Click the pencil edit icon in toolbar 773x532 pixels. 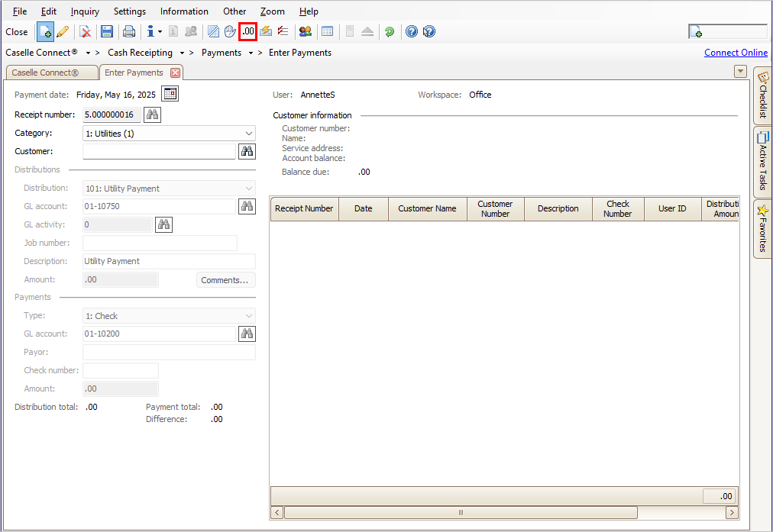63,32
